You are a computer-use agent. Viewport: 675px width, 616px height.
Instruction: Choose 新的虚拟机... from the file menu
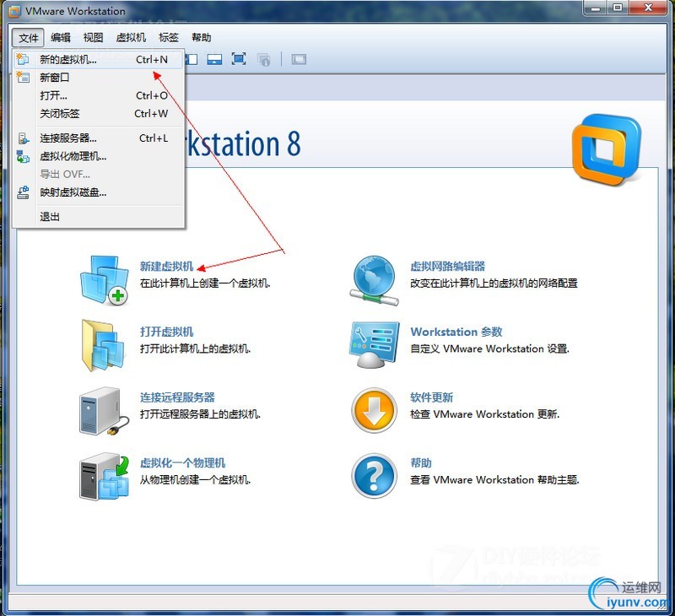pyautogui.click(x=99, y=59)
